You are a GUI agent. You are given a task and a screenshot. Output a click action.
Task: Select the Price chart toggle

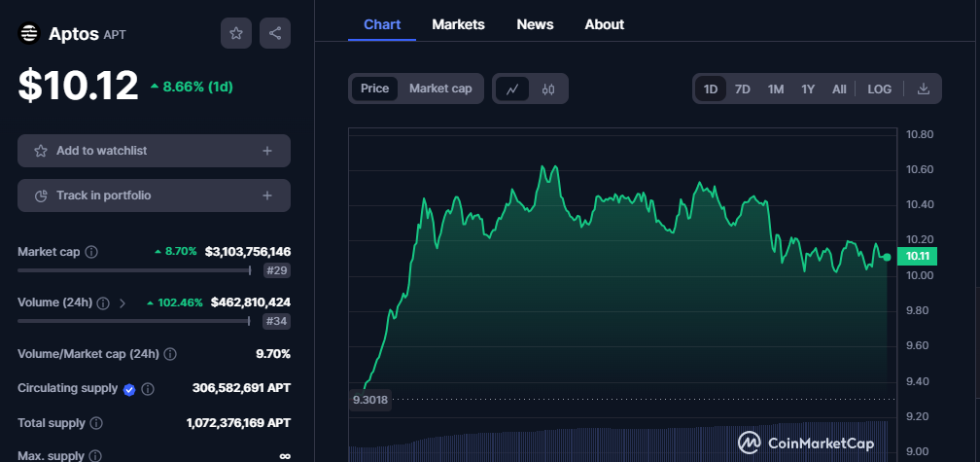coord(375,89)
